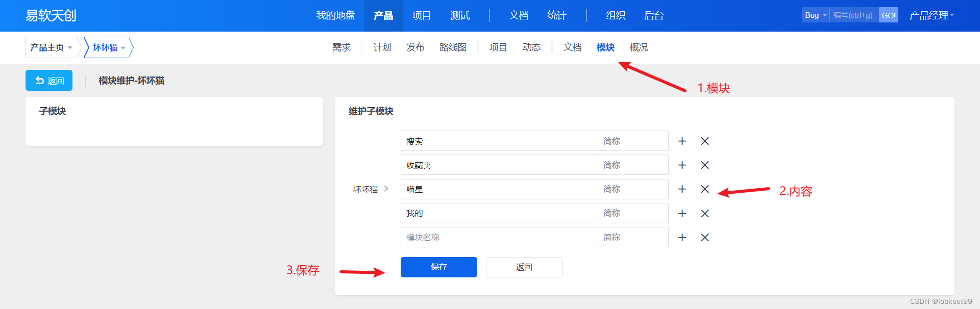Click the white 返回 button beside 保存
Viewport: 980px width, 309px height.
click(x=524, y=267)
